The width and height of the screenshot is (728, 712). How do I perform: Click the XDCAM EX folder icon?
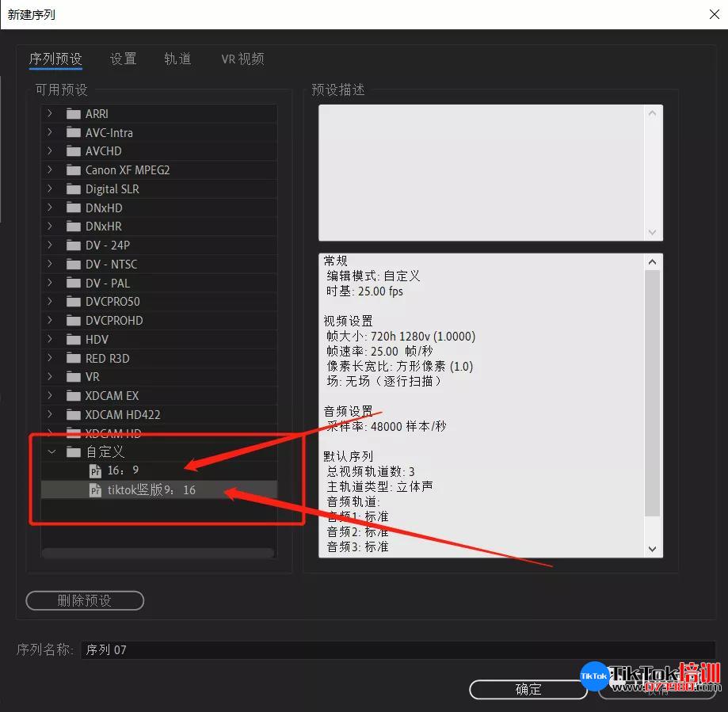(x=74, y=396)
